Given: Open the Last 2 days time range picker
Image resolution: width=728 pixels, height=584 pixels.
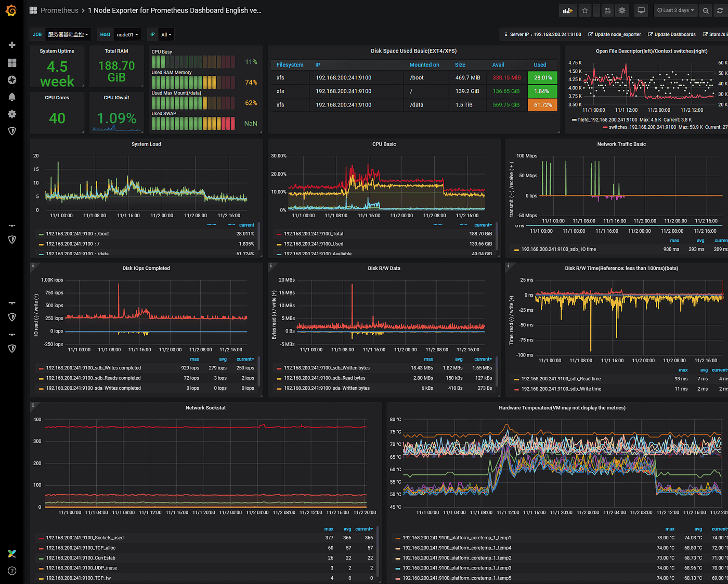Looking at the screenshot, I should point(676,10).
